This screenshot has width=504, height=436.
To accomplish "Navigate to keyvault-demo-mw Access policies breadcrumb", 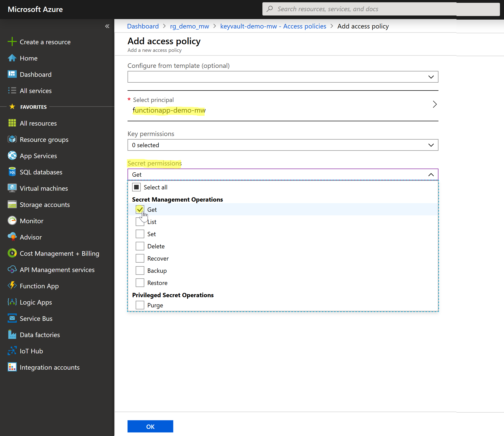I will [273, 26].
